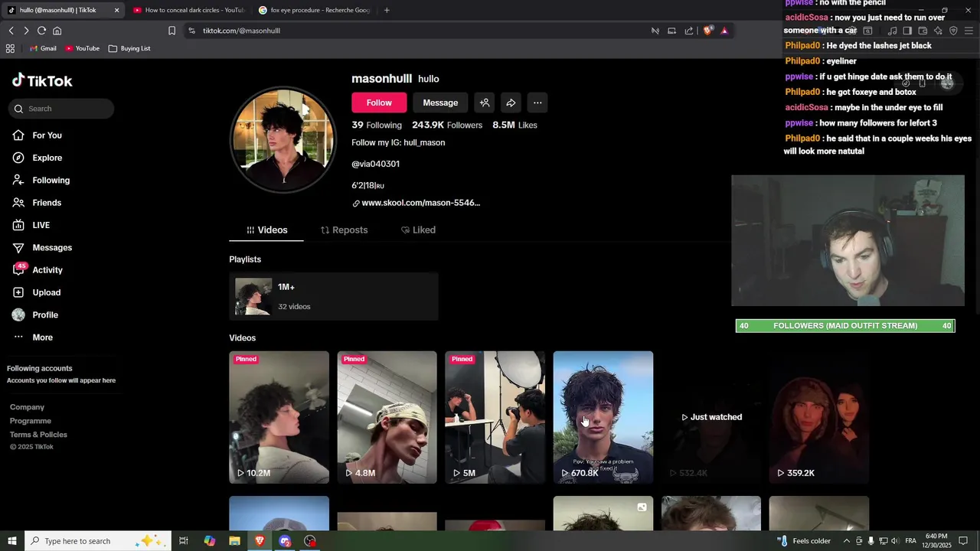
Task: Open File Explorer from the taskbar
Action: 234,541
